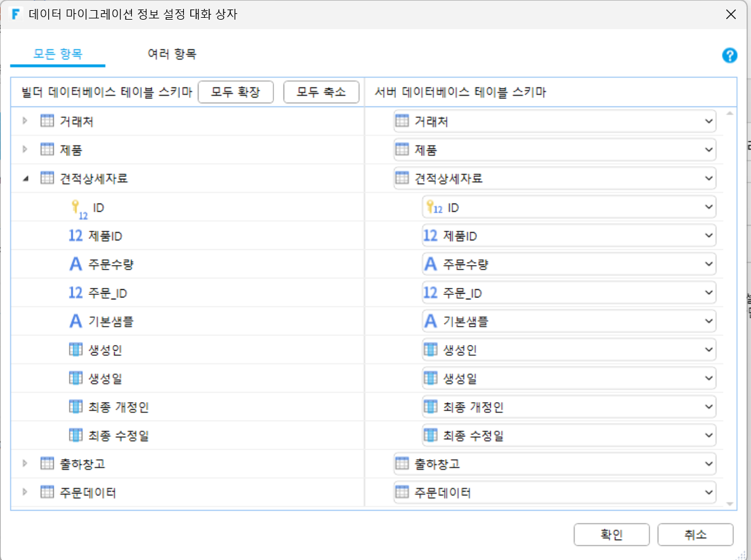Expand the 주문데이터 table node
The image size is (751, 560).
[25, 492]
